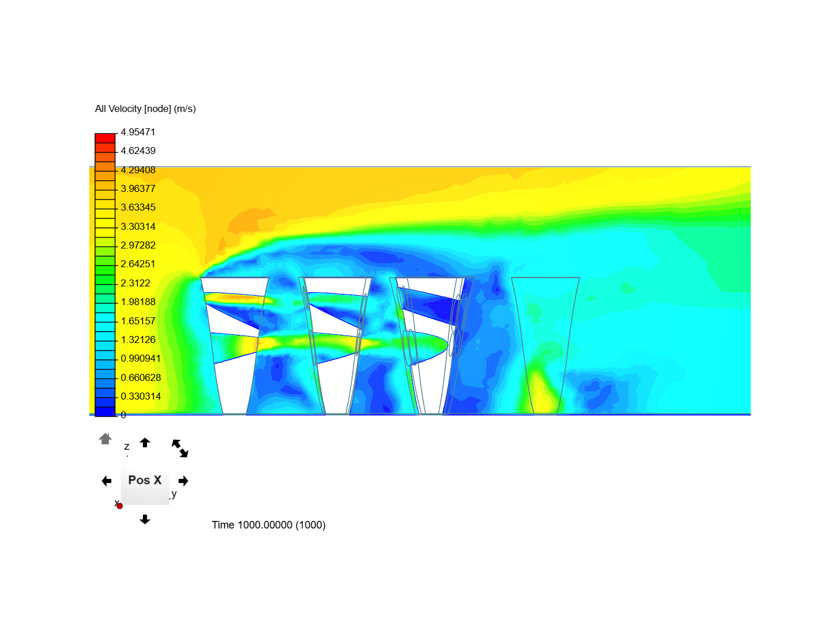Click legend value 3.63345
840x630 pixels.
pos(138,208)
